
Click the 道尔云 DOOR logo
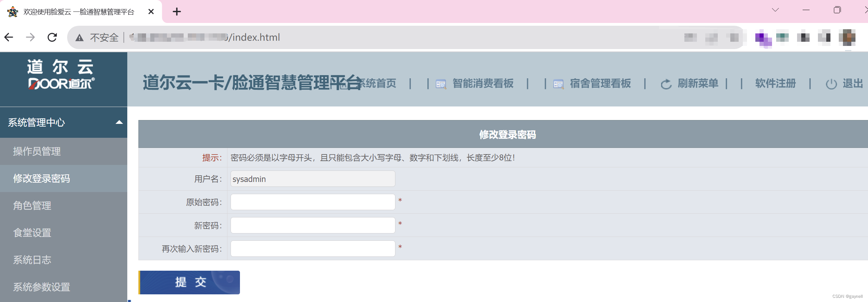click(x=61, y=74)
